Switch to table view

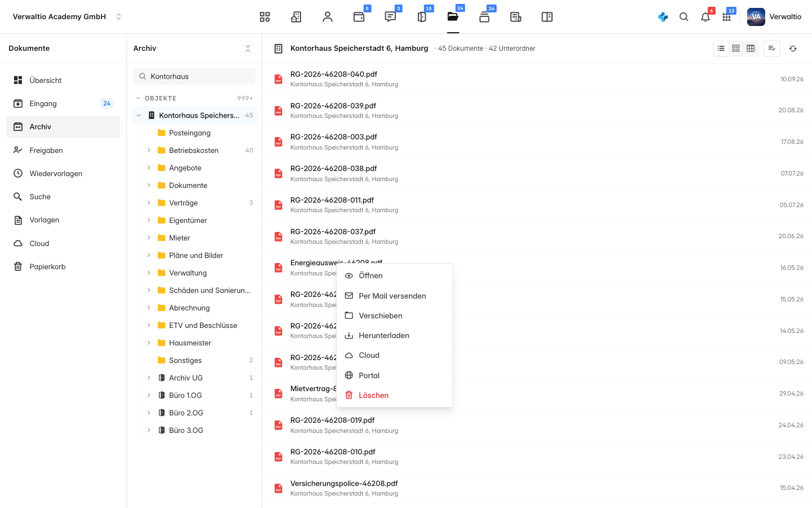[751, 49]
